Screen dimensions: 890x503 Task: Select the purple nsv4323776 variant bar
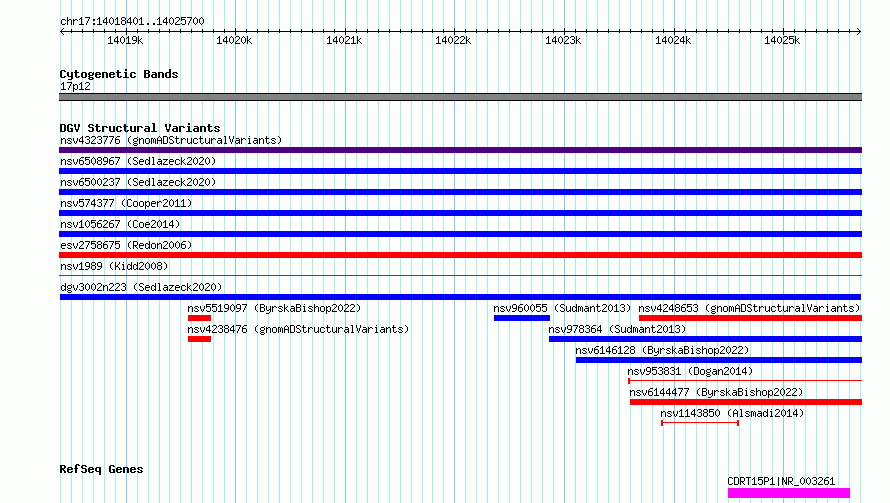[460, 150]
